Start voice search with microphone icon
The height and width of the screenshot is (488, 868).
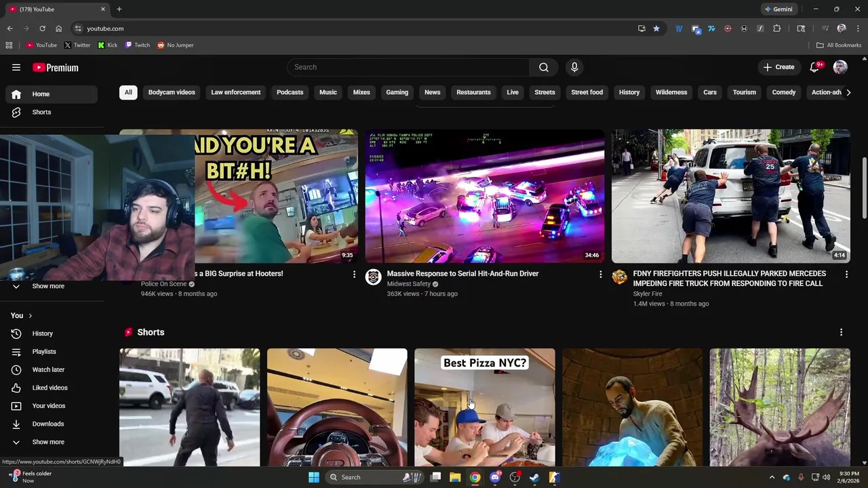pyautogui.click(x=574, y=67)
